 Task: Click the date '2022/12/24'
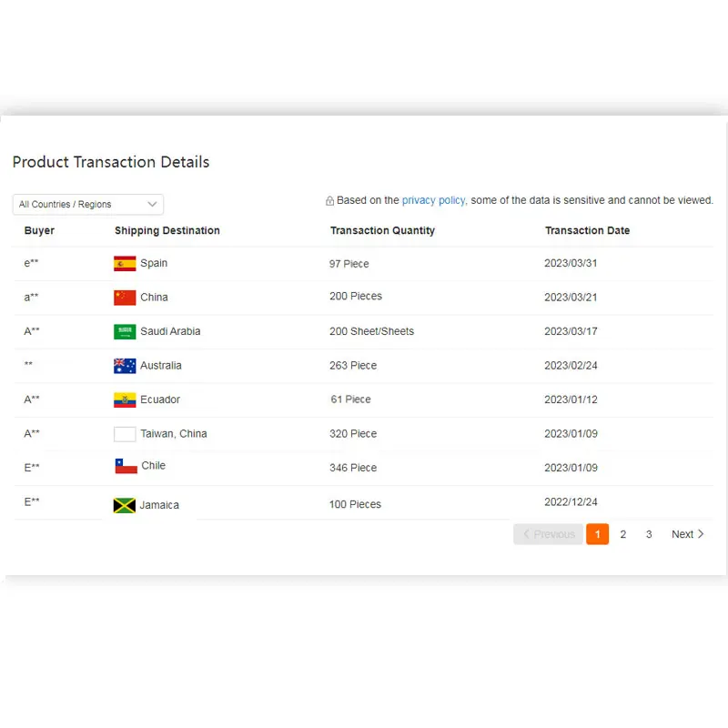coord(571,502)
